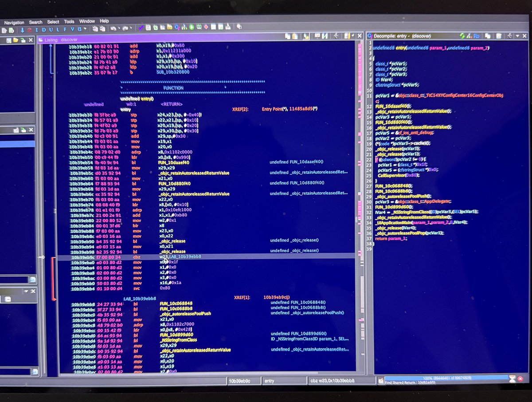Click the 'L' next label button
The height and width of the screenshot is (402, 532).
(58, 30)
